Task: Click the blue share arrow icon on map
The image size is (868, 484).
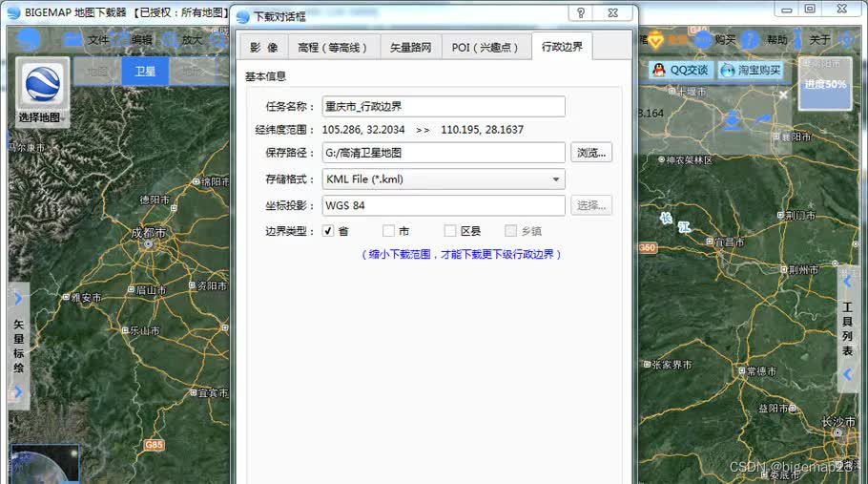Action: [762, 120]
